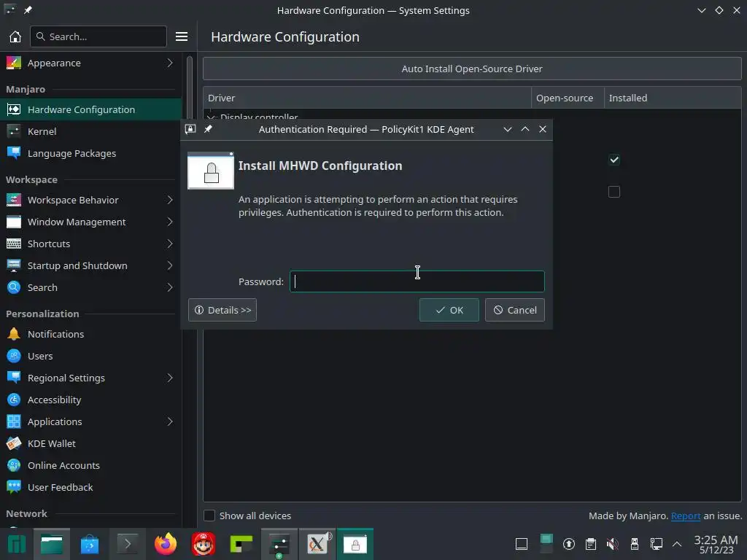Open Notifications settings page
747x560 pixels.
tap(90, 334)
